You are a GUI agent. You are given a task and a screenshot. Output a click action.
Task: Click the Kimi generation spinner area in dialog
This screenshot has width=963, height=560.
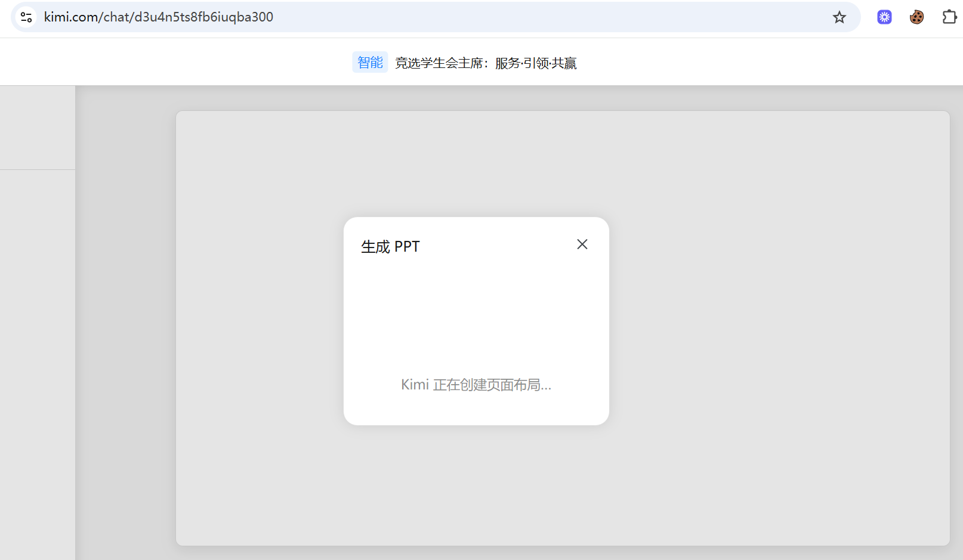(476, 384)
